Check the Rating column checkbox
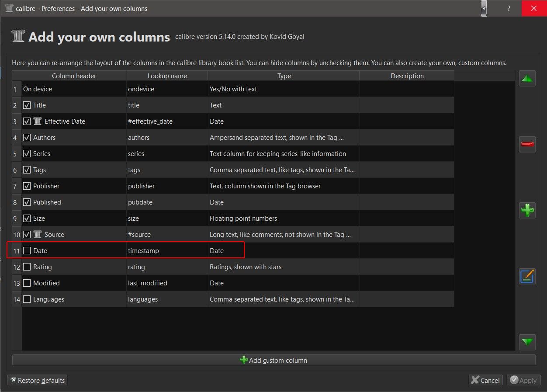This screenshot has height=392, width=547. pyautogui.click(x=27, y=267)
